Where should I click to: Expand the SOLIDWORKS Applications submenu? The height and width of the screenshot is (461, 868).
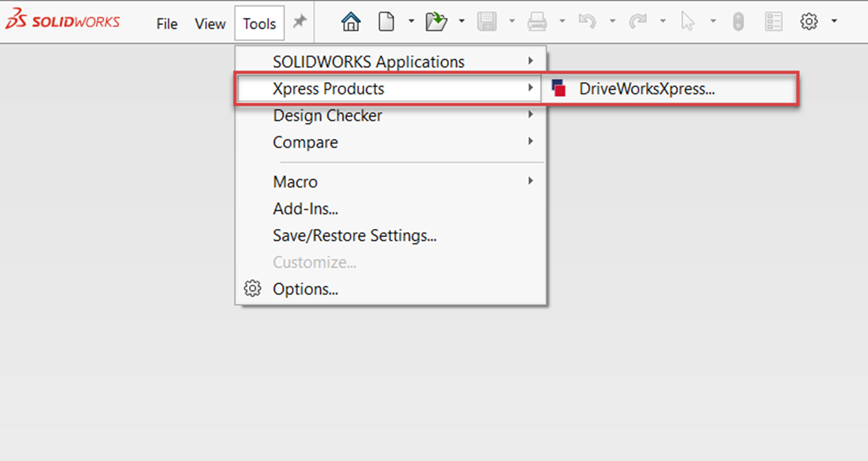pos(369,61)
